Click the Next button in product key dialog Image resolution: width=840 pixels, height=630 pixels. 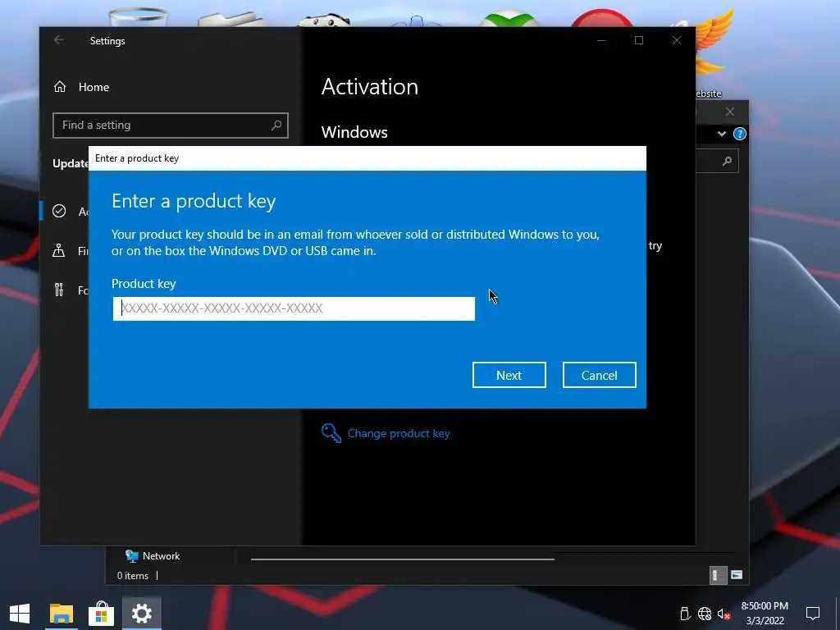point(509,375)
